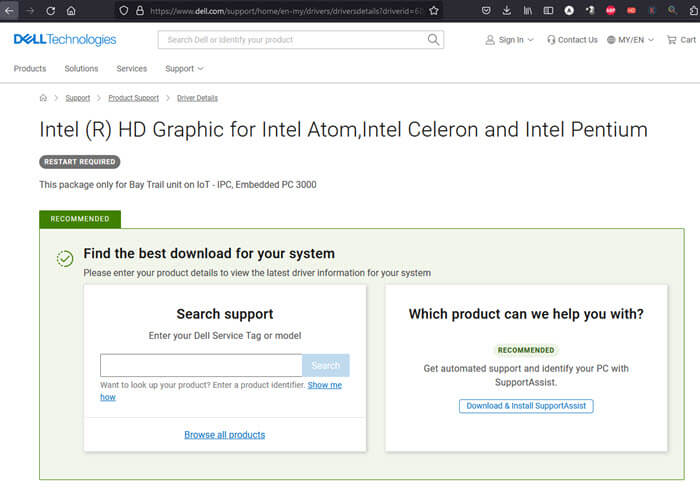Save page to Pocket icon

486,11
